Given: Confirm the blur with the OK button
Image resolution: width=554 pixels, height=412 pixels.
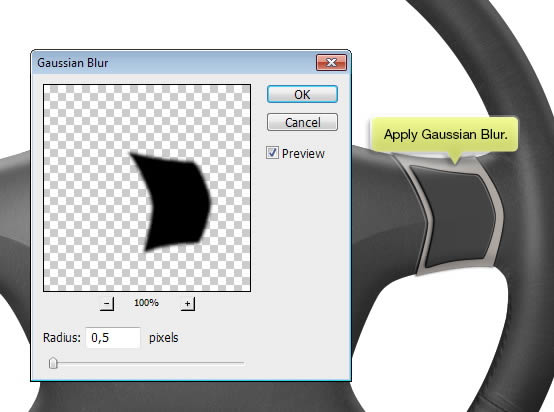Looking at the screenshot, I should pyautogui.click(x=302, y=94).
